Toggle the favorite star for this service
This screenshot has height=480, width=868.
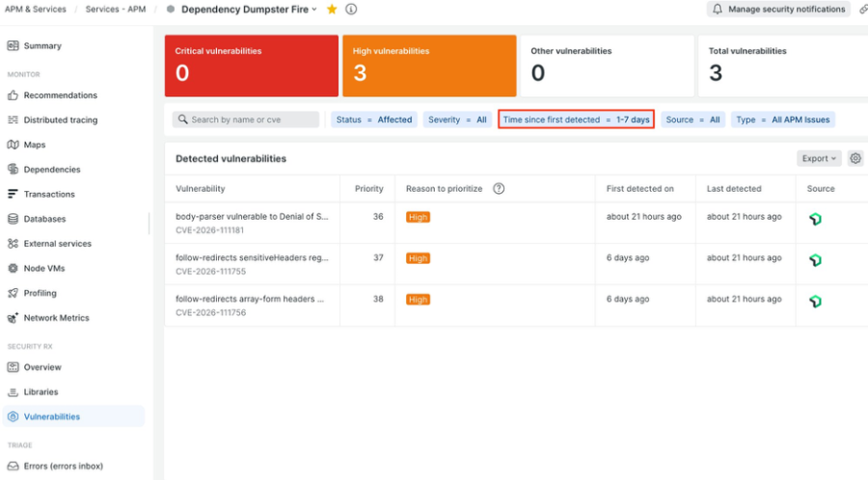(332, 9)
